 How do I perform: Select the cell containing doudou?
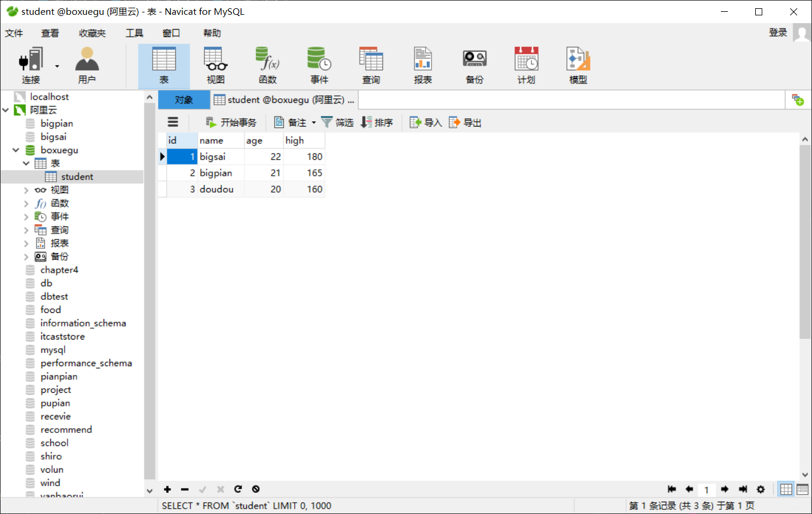tap(221, 189)
